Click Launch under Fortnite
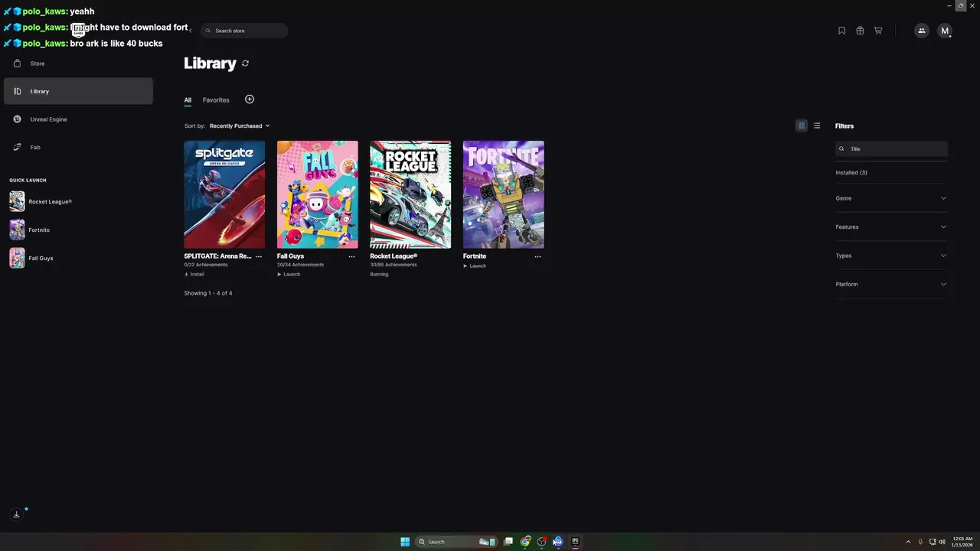Viewport: 980px width, 551px height. click(x=475, y=266)
